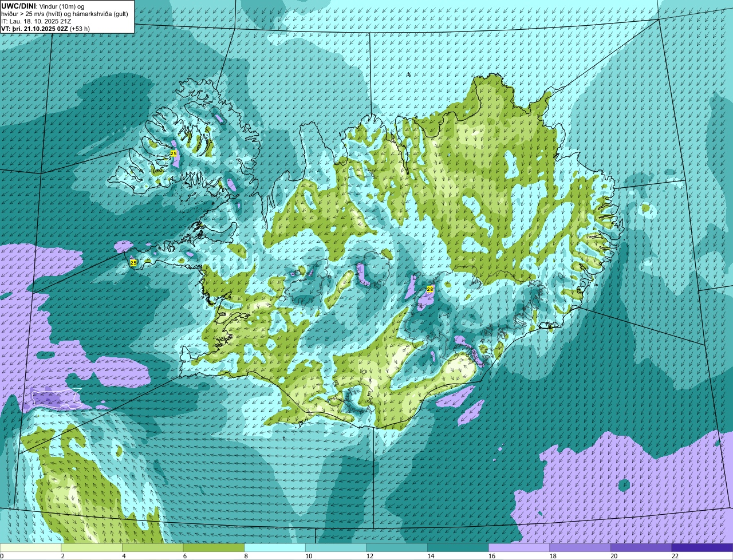
Task: Click the scale label "12"
Action: (370, 556)
